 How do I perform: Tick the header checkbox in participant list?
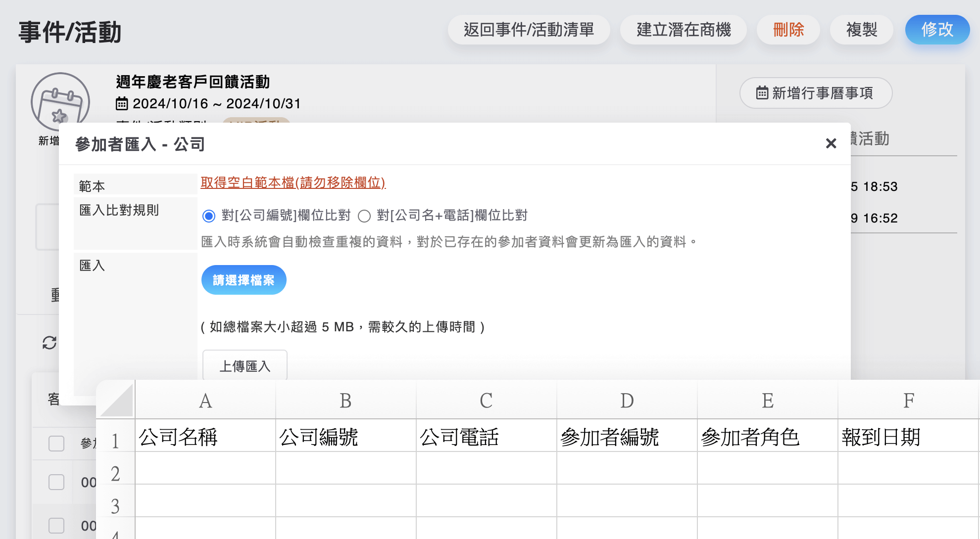pos(56,444)
